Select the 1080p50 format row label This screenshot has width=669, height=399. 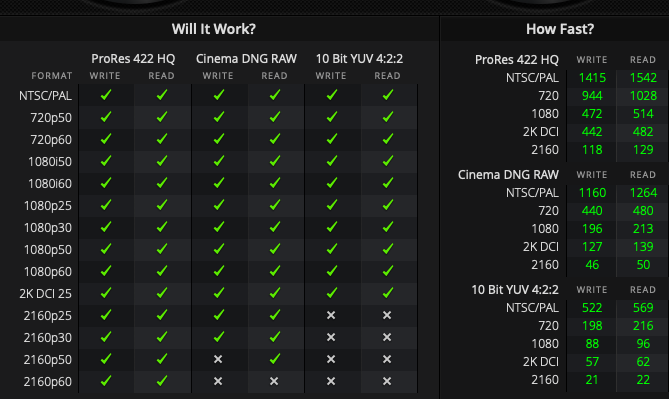click(x=48, y=250)
